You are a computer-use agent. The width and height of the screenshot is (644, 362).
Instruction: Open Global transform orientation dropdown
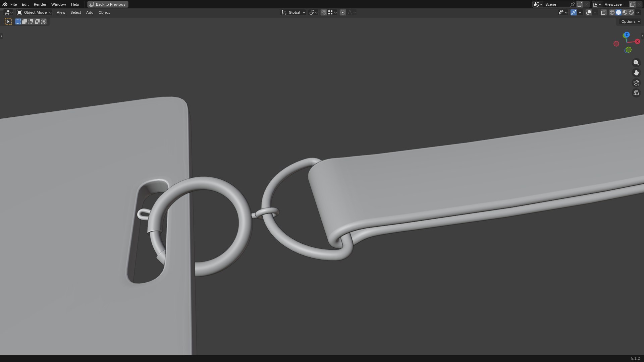tap(293, 12)
